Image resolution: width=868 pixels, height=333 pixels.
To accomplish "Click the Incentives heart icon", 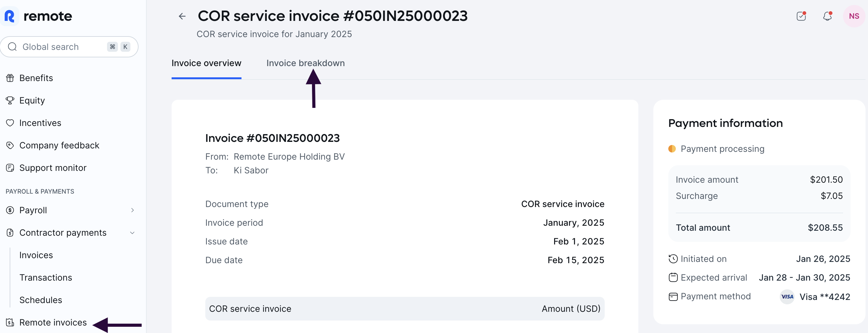I will click(x=10, y=123).
